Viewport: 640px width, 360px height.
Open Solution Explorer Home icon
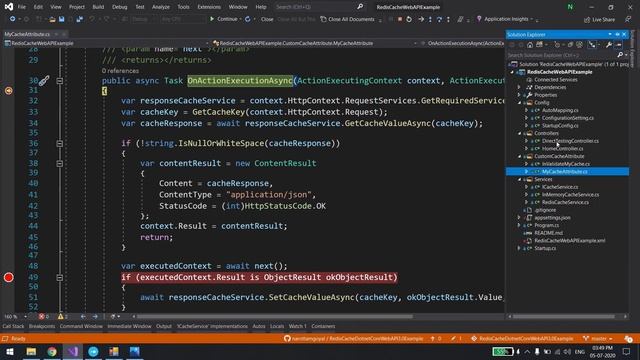pos(530,45)
